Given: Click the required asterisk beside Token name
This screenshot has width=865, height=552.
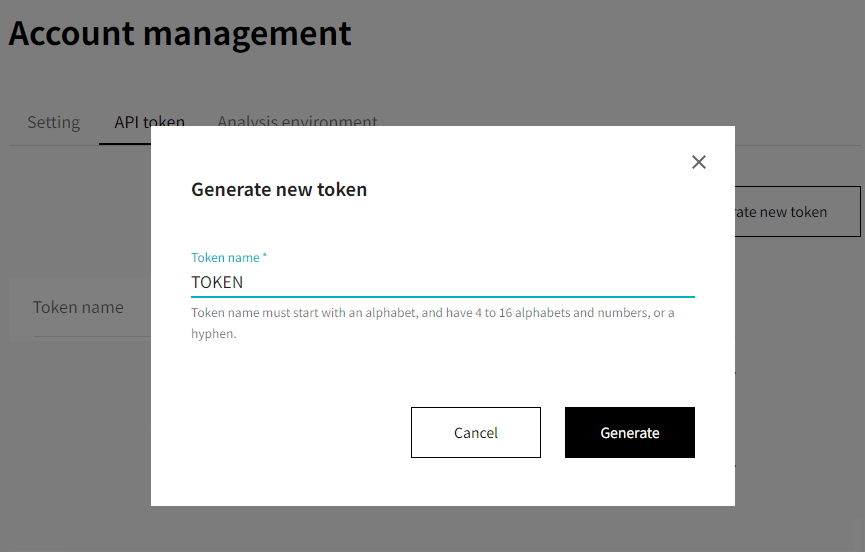Looking at the screenshot, I should pos(265,256).
